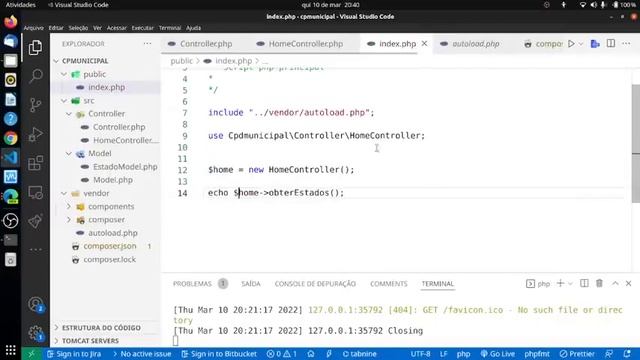Switch to the autoload.php tab
This screenshot has height=360, width=640.
tap(475, 44)
